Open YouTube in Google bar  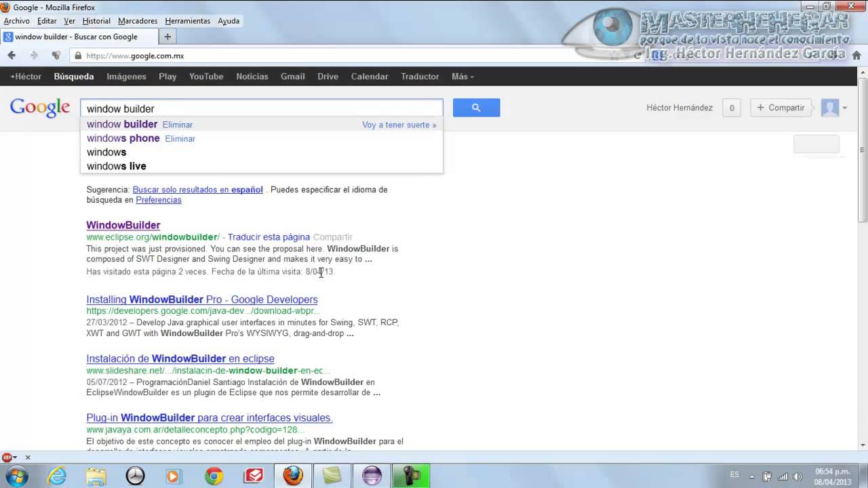tap(206, 77)
